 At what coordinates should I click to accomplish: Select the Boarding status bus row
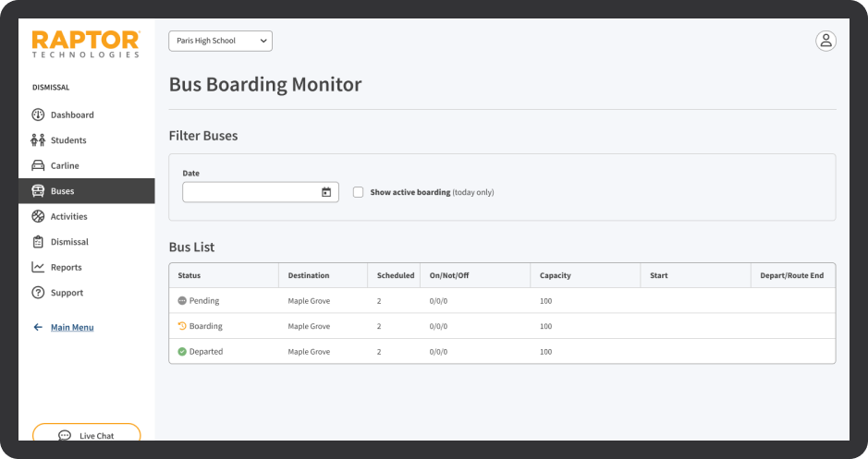(501, 326)
